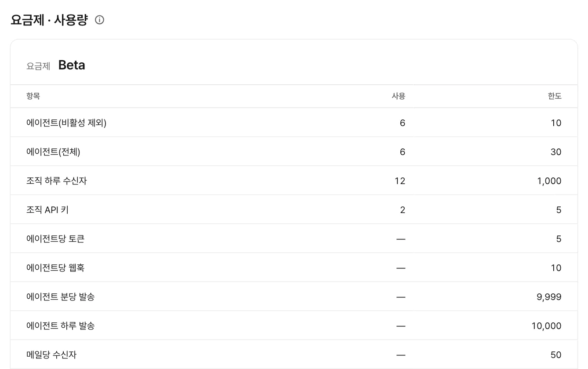This screenshot has height=369, width=588.
Task: Click the 메일당 수신자 row label
Action: (51, 355)
